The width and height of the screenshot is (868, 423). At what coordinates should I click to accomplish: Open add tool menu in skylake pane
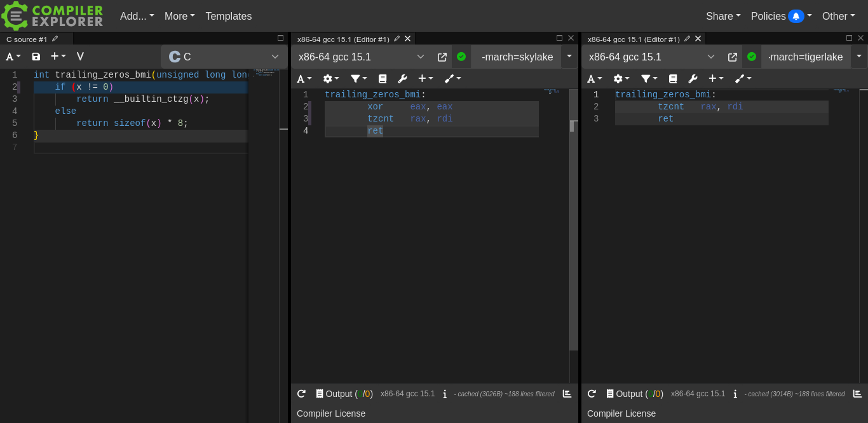tap(452, 79)
